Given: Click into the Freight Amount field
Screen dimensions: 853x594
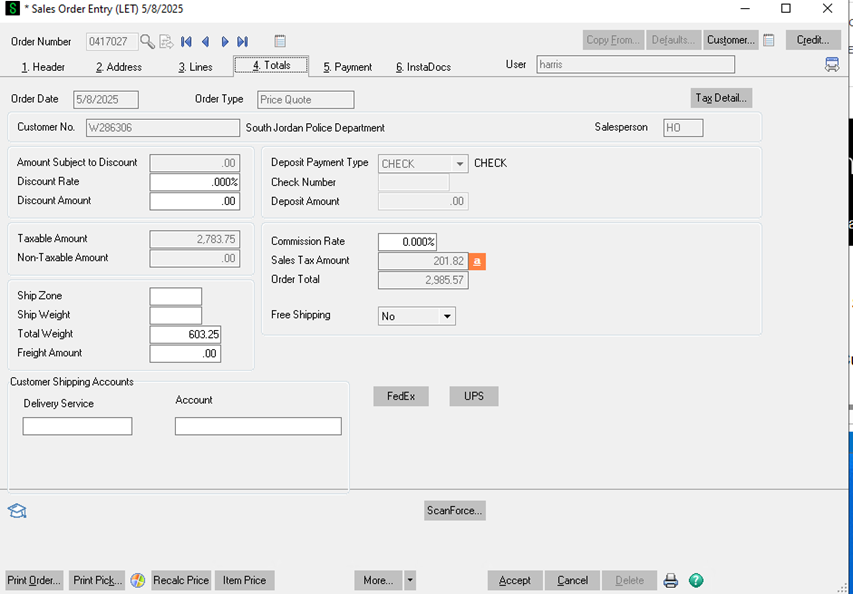Looking at the screenshot, I should click(x=185, y=353).
